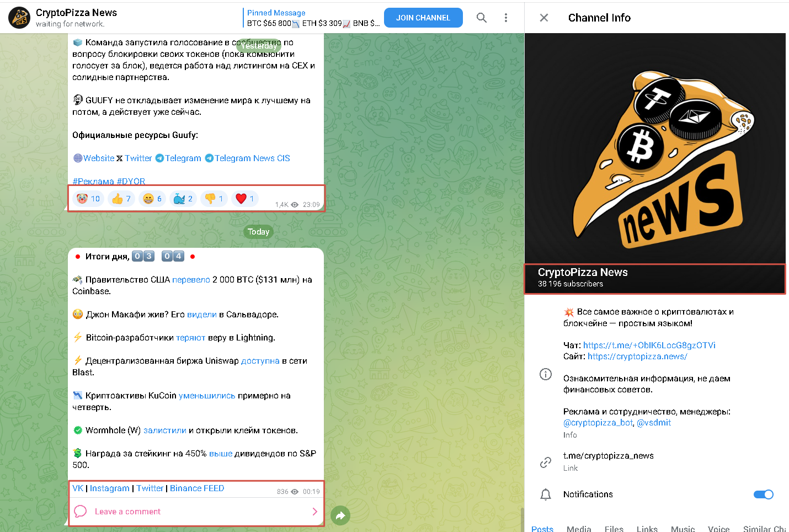Viewport: 789px width, 532px height.
Task: Click the Today date badge
Action: pos(258,232)
